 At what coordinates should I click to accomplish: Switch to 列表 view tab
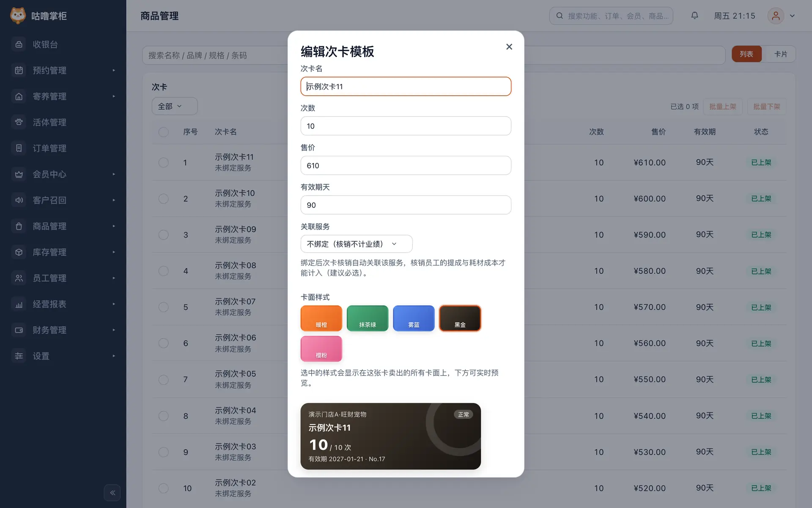746,54
